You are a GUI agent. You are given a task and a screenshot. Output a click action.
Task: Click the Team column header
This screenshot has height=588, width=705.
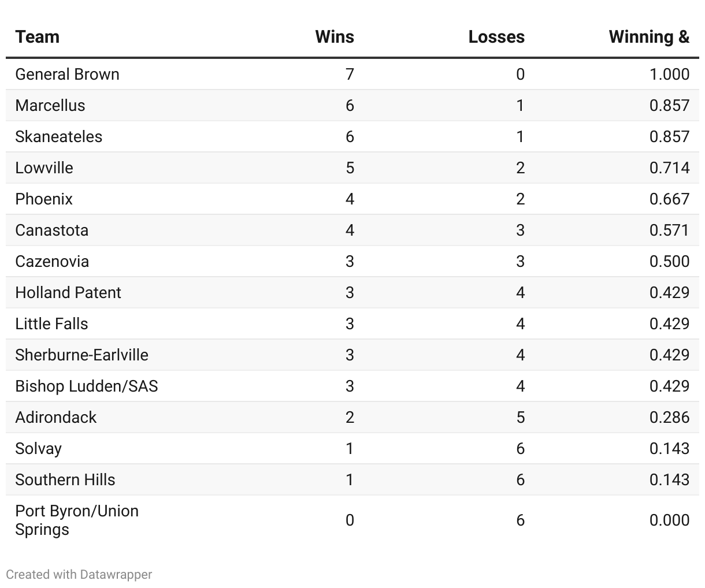coord(38,37)
